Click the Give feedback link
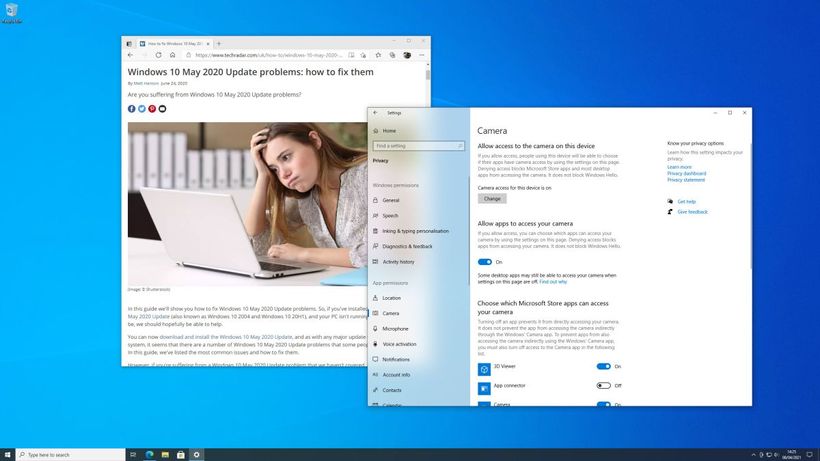Viewport: 820px width, 461px height. point(692,212)
